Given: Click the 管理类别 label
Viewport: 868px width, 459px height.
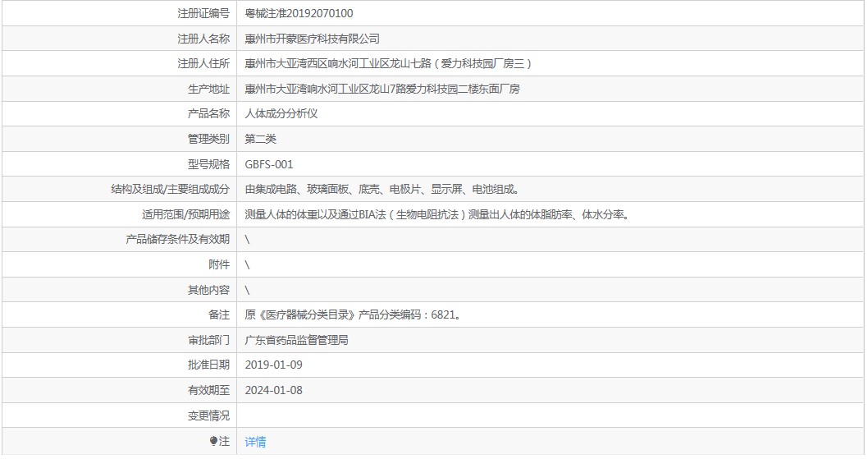Looking at the screenshot, I should 208,139.
